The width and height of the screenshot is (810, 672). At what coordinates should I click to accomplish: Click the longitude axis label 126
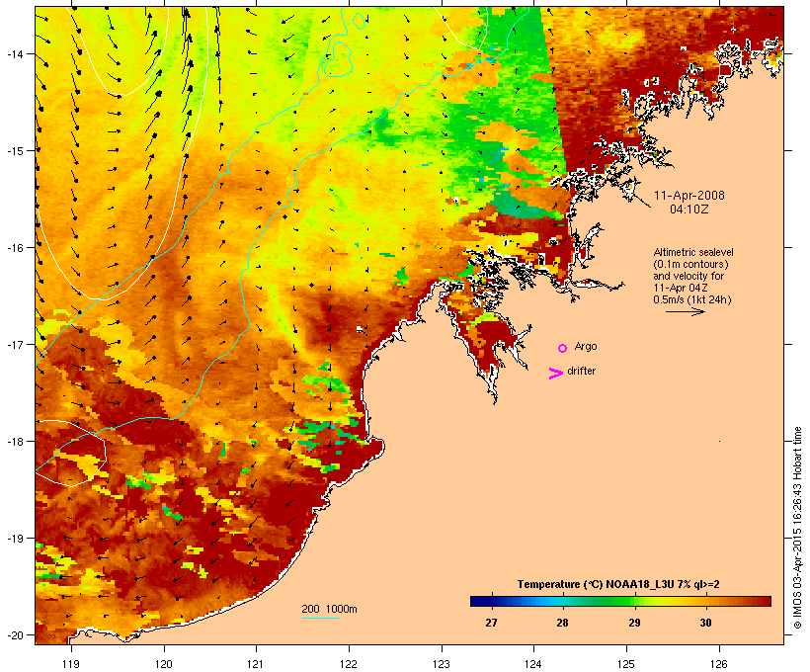tap(719, 664)
